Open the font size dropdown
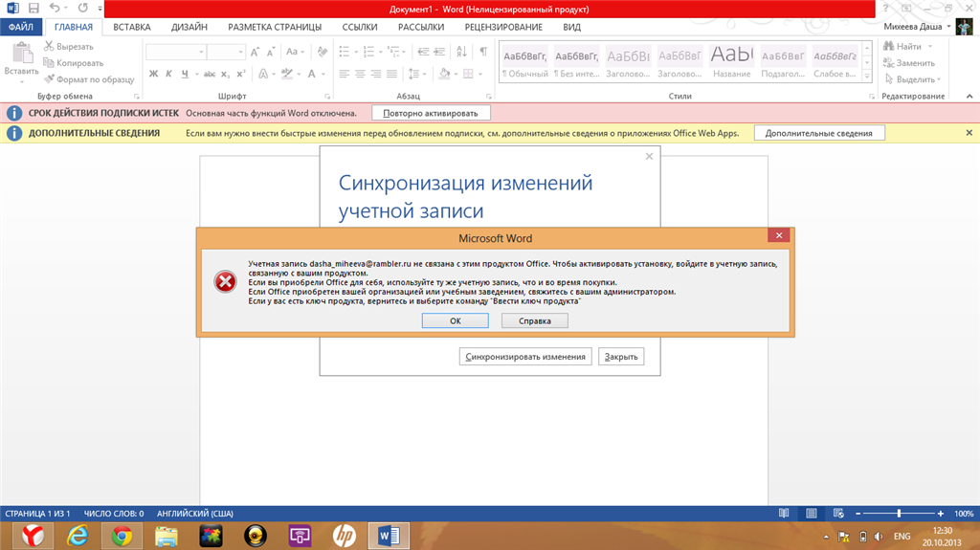980x550 pixels. [240, 52]
